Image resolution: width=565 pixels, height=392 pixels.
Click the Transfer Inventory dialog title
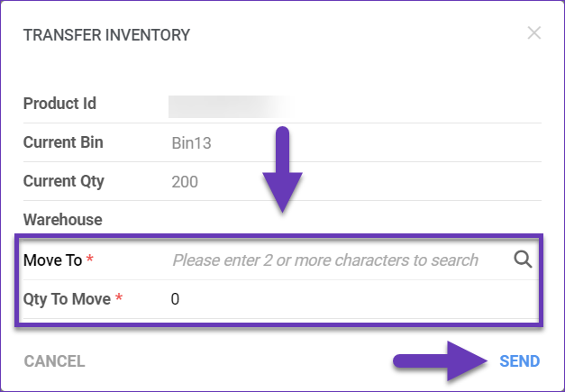click(x=106, y=35)
